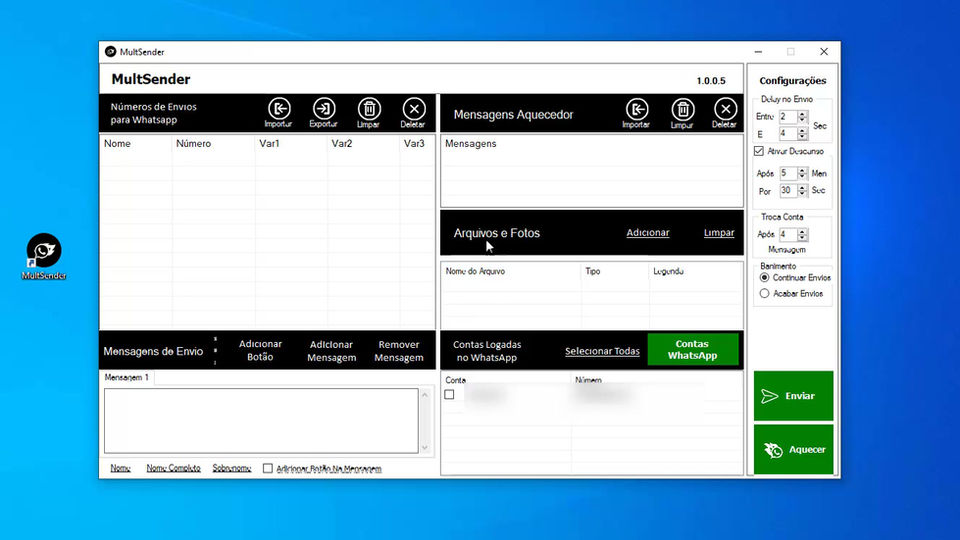Minimize the MultSender window
This screenshot has width=960, height=540.
point(759,52)
